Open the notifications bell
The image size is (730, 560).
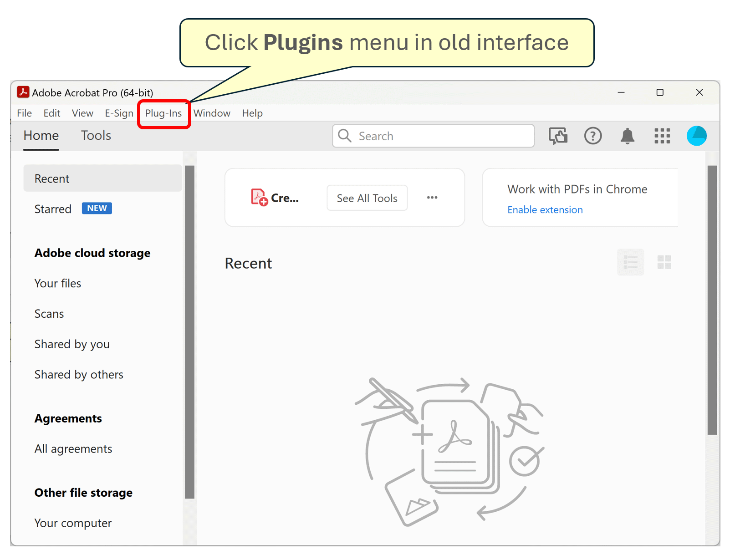(x=627, y=136)
